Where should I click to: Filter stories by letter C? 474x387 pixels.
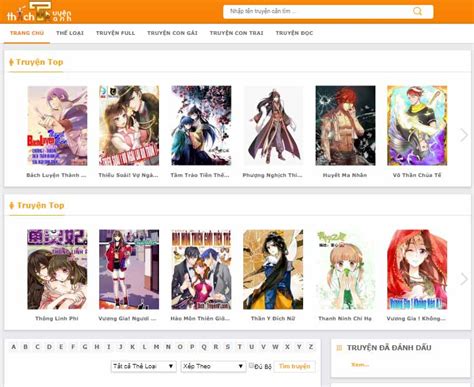[37, 347]
